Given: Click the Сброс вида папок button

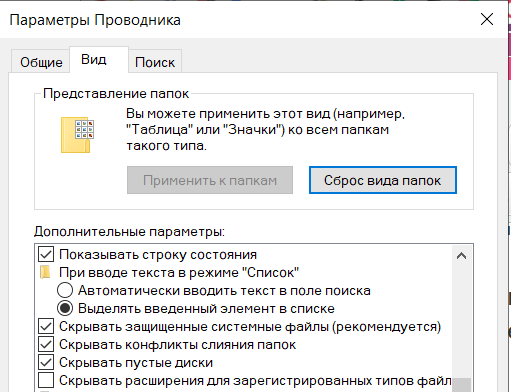Looking at the screenshot, I should (383, 180).
